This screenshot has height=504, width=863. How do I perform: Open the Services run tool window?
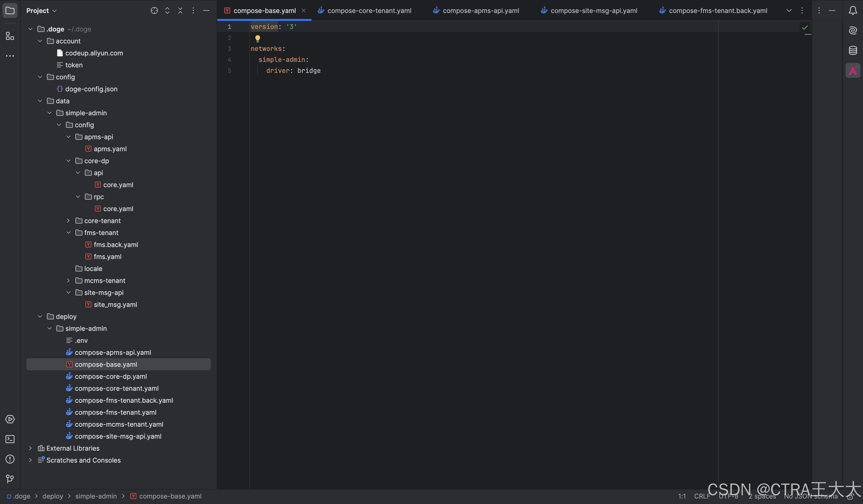[x=10, y=419]
